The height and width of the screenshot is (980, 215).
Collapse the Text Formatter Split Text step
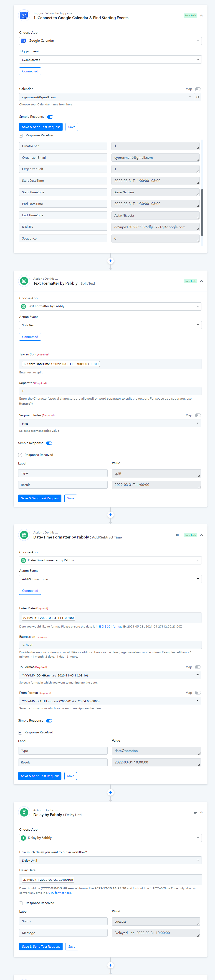pyautogui.click(x=201, y=281)
